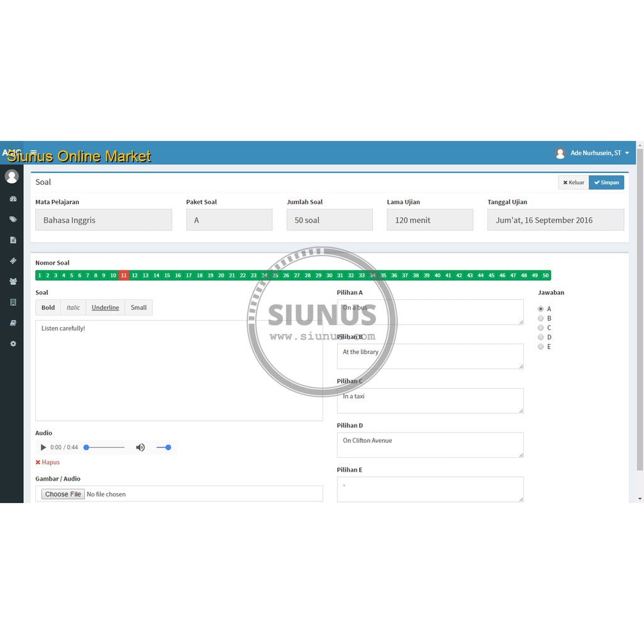
Task: Apply Small text formatting
Action: pyautogui.click(x=138, y=308)
